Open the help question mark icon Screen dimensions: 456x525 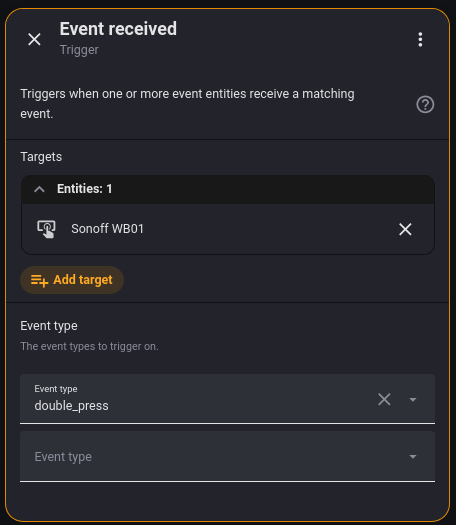425,104
